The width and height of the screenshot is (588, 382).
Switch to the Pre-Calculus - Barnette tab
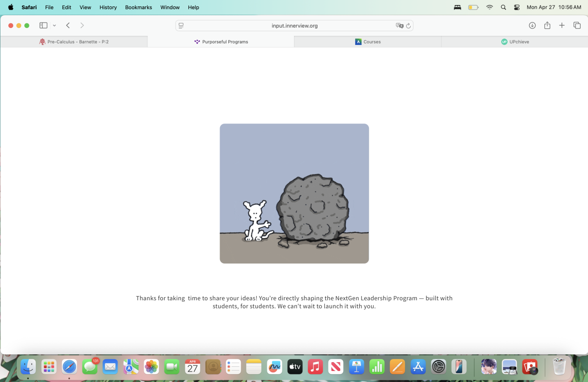click(74, 42)
